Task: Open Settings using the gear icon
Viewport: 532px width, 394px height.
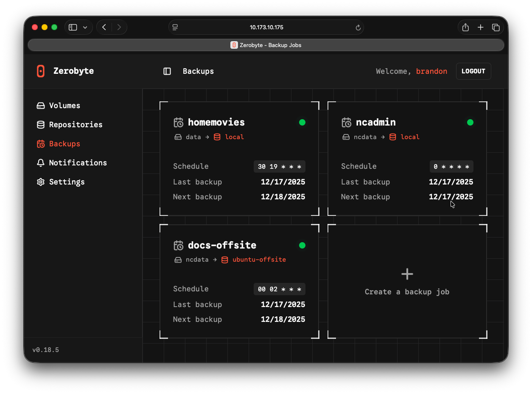Action: [x=41, y=182]
